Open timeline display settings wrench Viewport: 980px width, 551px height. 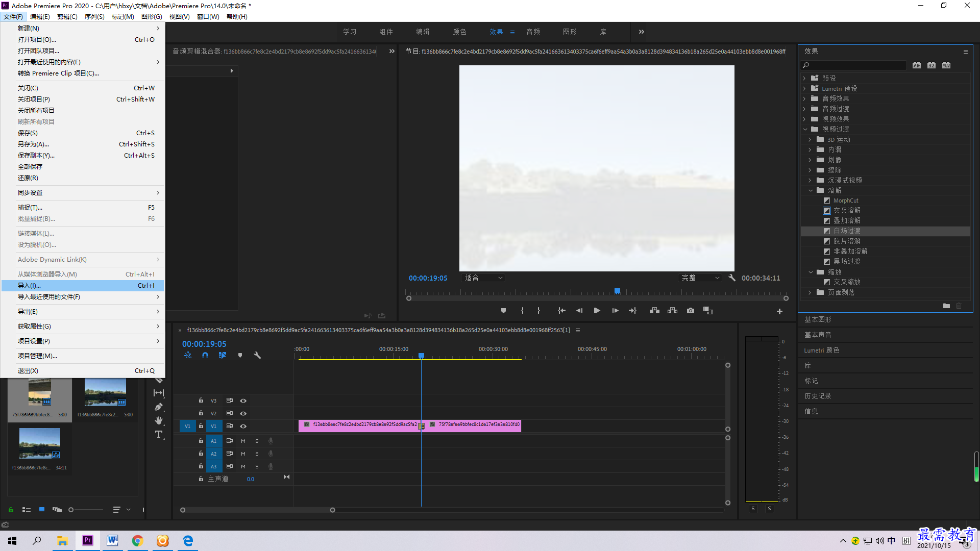tap(257, 355)
